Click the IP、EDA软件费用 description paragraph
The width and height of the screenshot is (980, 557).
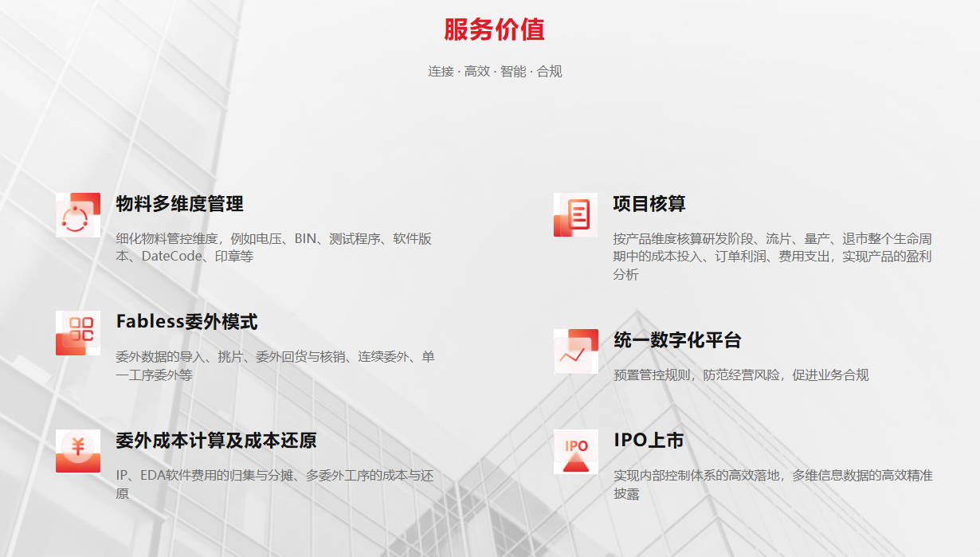tap(274, 484)
